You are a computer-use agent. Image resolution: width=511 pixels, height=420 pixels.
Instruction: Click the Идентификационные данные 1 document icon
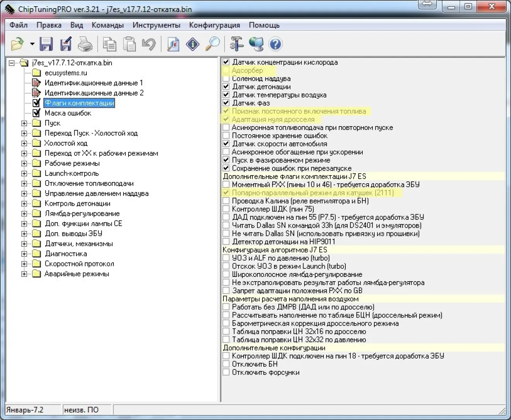click(36, 83)
